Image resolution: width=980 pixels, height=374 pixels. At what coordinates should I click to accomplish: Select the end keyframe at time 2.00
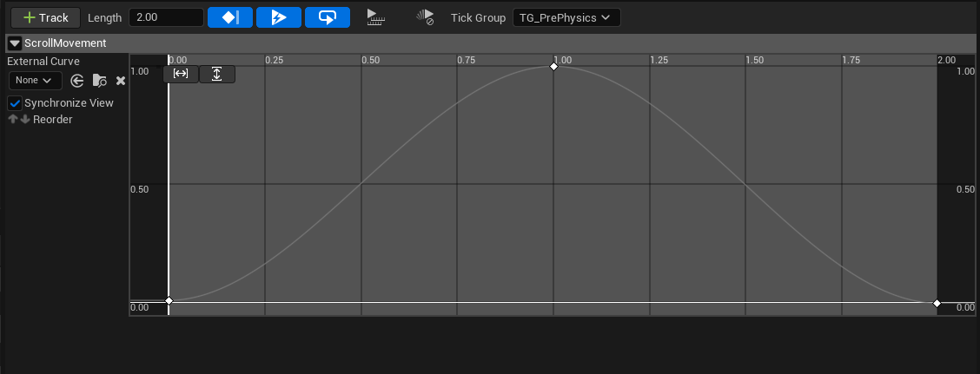937,303
